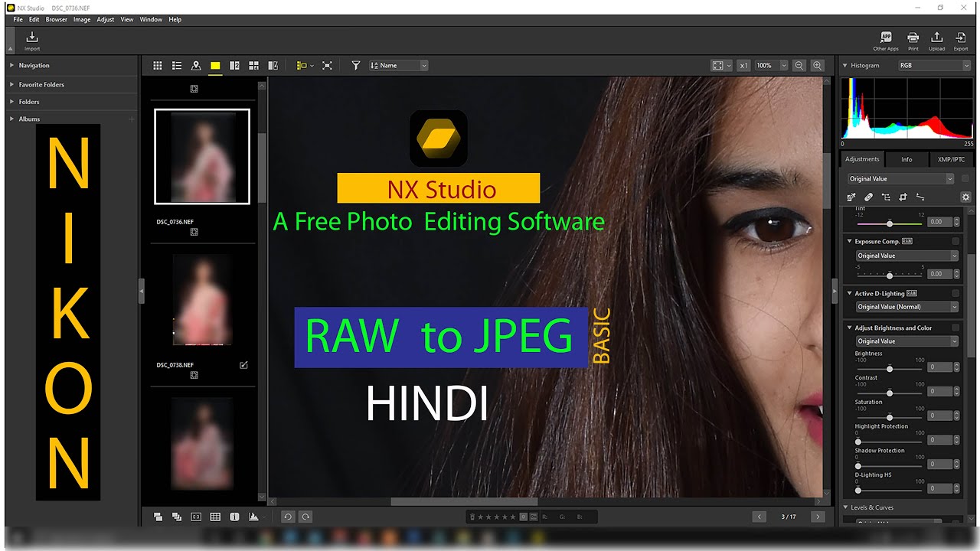This screenshot has width=980, height=551.
Task: Show focus point icon in bottom toolbar
Action: (196, 517)
